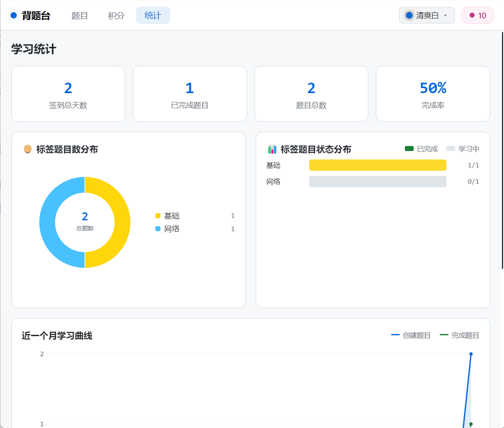Click the 1/1 count for 基础
Image resolution: width=504 pixels, height=428 pixels.
pyautogui.click(x=473, y=165)
